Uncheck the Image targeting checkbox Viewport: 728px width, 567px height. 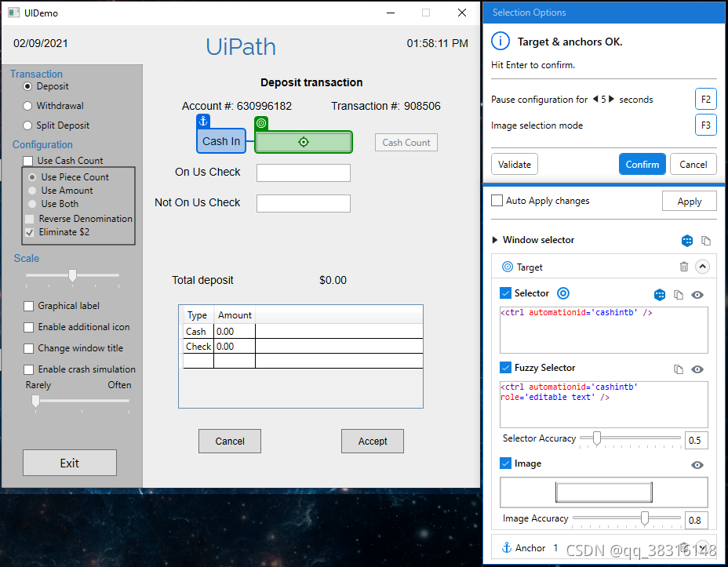(505, 463)
